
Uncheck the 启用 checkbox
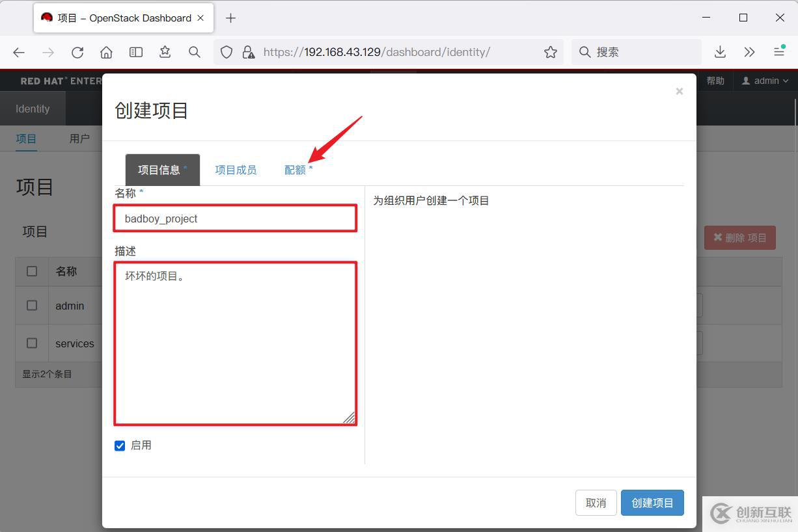[120, 446]
